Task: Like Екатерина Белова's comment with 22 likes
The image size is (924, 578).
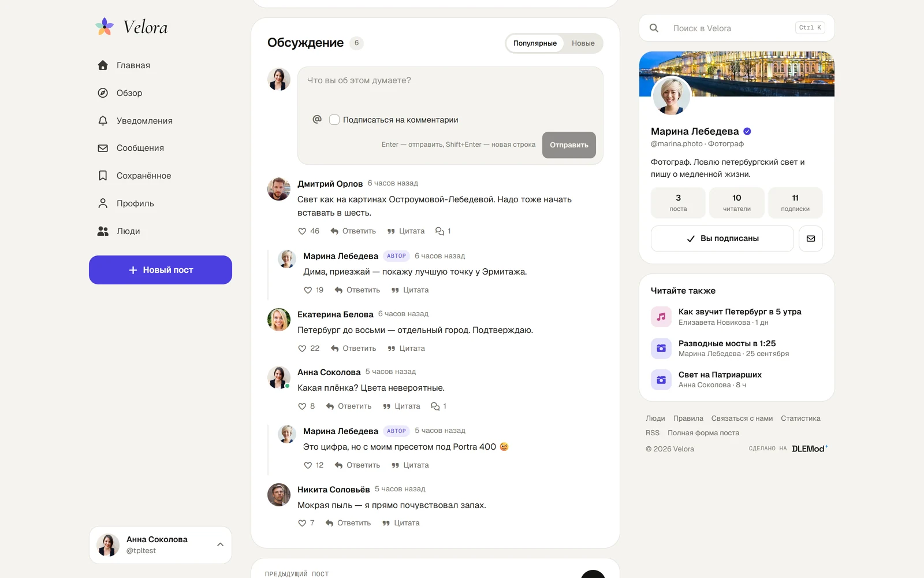Action: coord(308,349)
